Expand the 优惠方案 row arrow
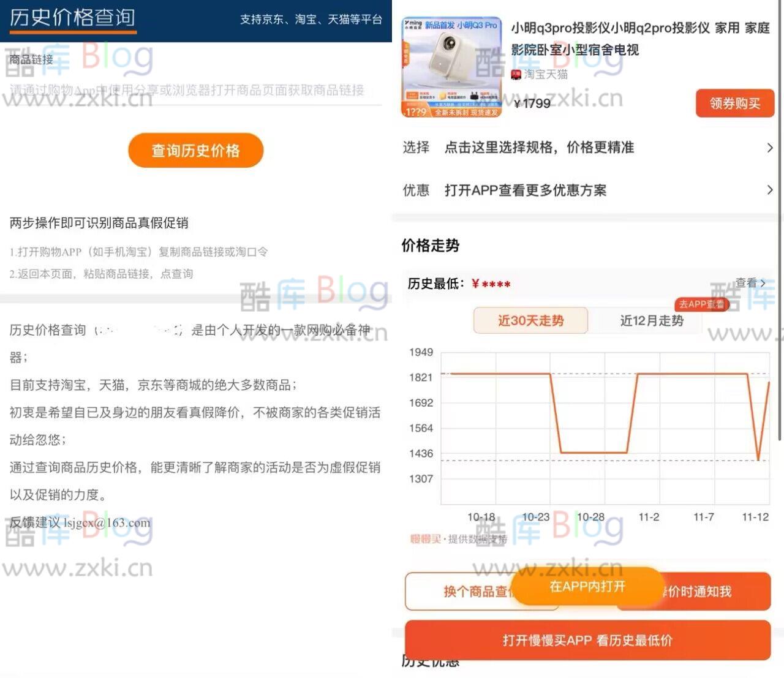The height and width of the screenshot is (678, 784). point(770,190)
